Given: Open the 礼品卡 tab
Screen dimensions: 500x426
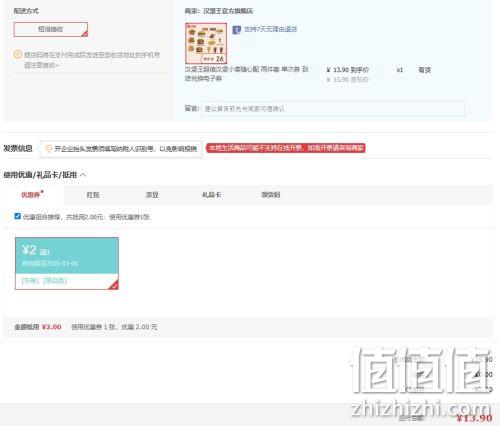Looking at the screenshot, I should click(211, 195).
